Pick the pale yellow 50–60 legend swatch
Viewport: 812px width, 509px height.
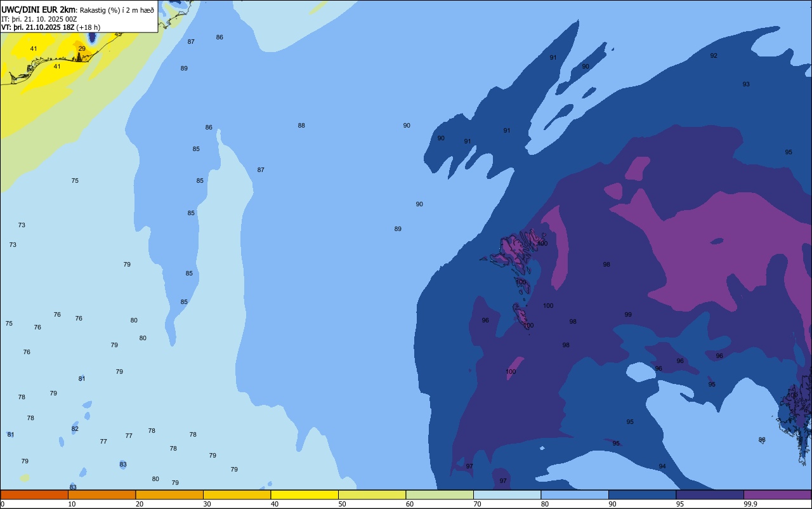point(372,494)
